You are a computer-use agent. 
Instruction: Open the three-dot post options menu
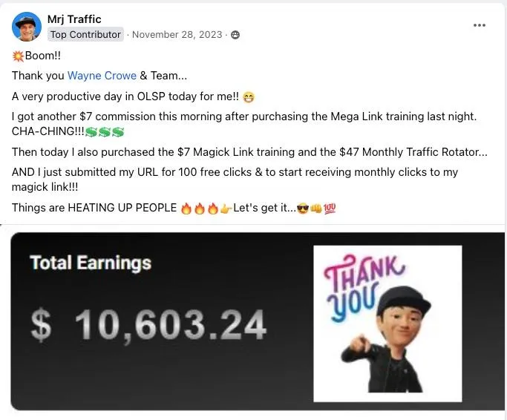pyautogui.click(x=480, y=25)
